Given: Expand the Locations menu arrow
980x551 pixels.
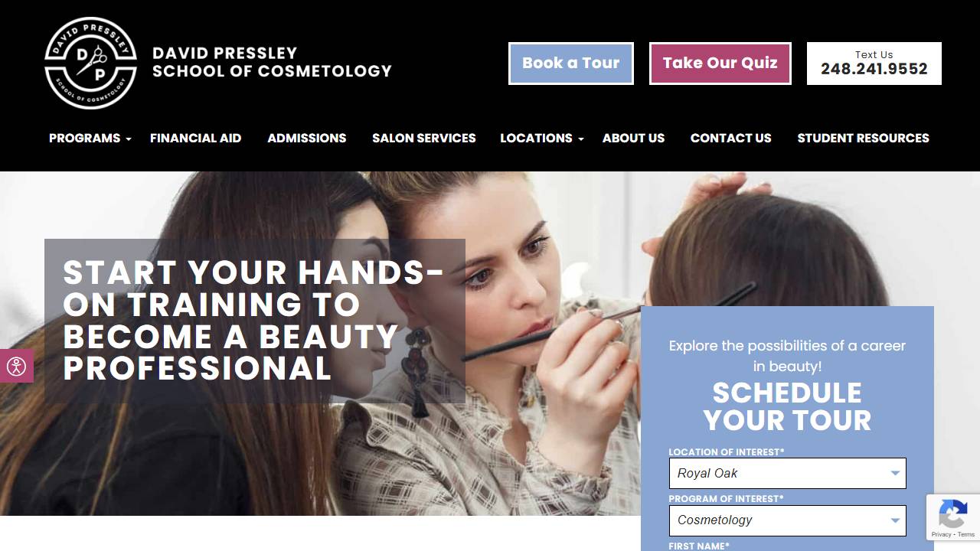Looking at the screenshot, I should pyautogui.click(x=581, y=139).
